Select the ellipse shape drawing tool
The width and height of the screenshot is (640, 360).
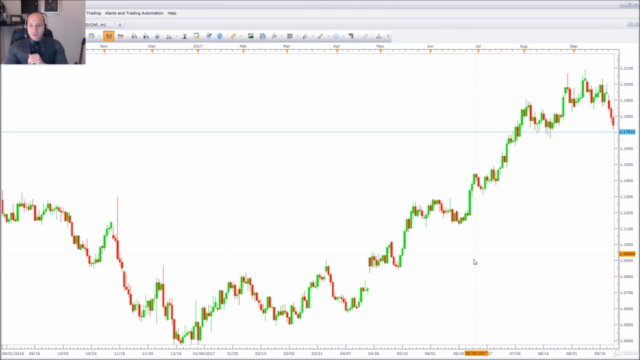pos(336,36)
